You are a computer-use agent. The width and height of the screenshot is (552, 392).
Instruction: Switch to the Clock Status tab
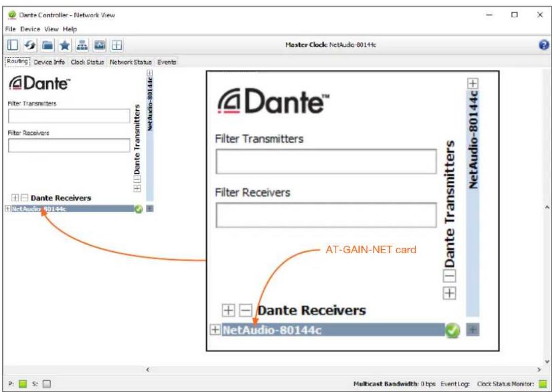(87, 62)
